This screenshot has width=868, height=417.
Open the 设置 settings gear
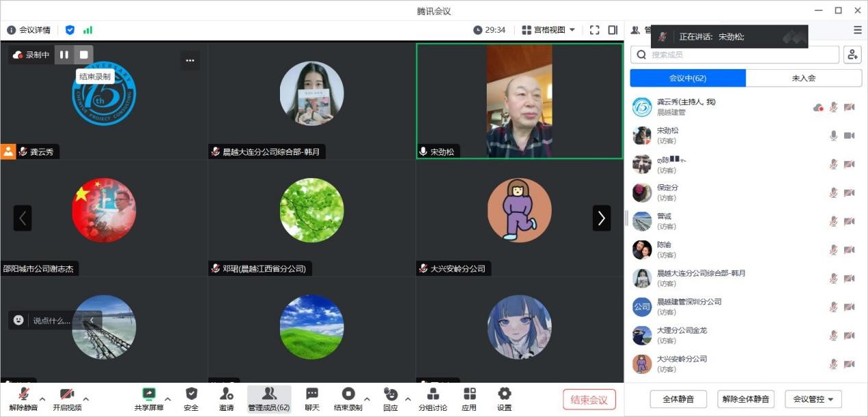(504, 394)
